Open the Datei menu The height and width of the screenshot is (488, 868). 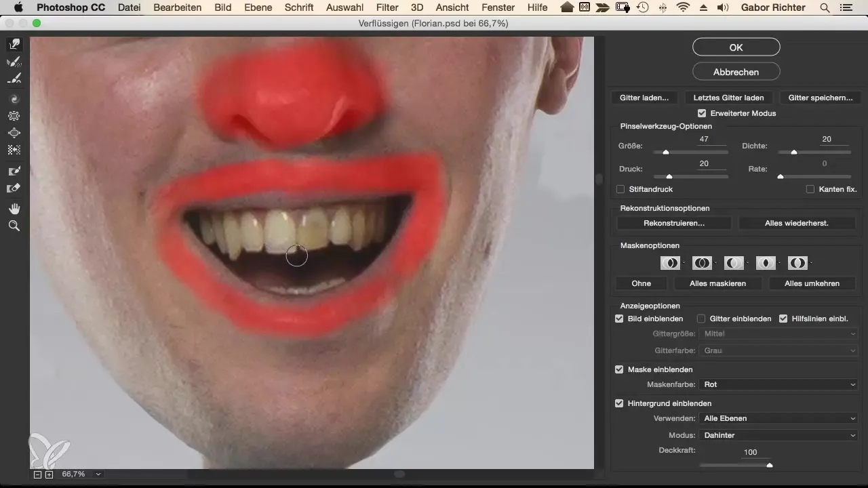[x=130, y=7]
